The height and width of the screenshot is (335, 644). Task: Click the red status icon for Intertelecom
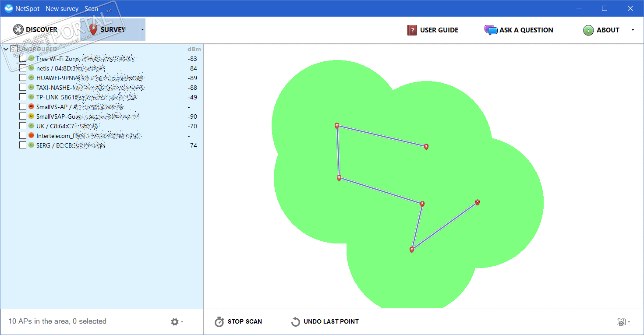click(x=31, y=136)
